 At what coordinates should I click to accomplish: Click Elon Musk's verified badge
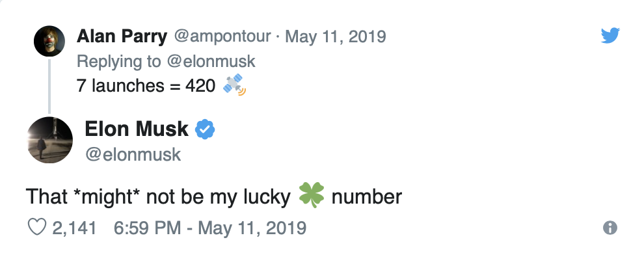[204, 129]
